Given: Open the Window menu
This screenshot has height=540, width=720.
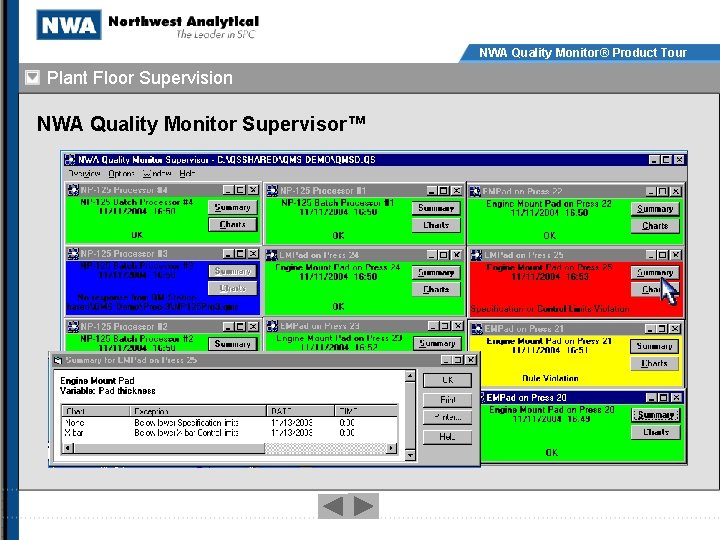Looking at the screenshot, I should (157, 174).
